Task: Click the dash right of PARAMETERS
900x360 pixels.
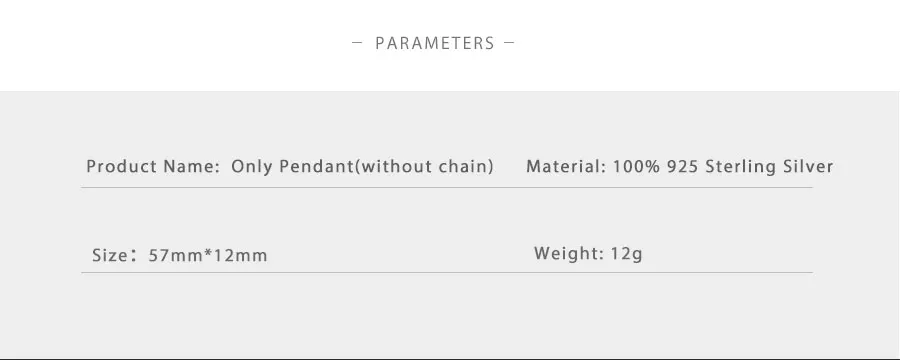Action: point(509,42)
